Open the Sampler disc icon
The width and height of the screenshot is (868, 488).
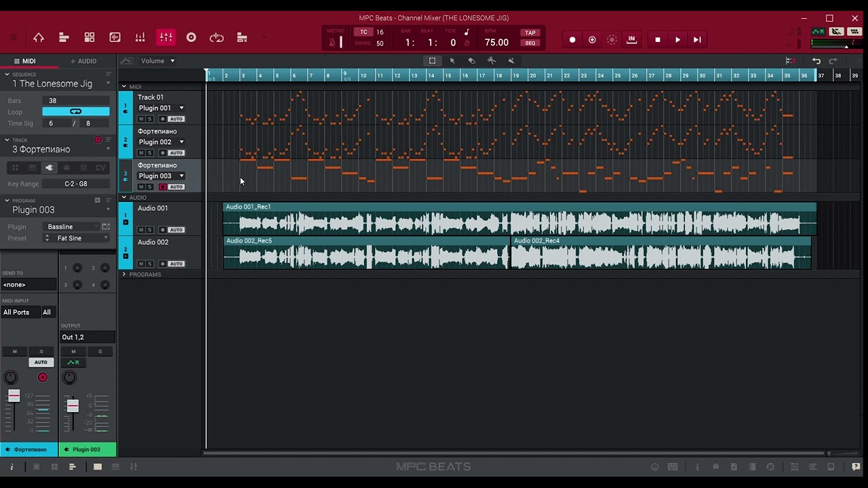click(191, 38)
